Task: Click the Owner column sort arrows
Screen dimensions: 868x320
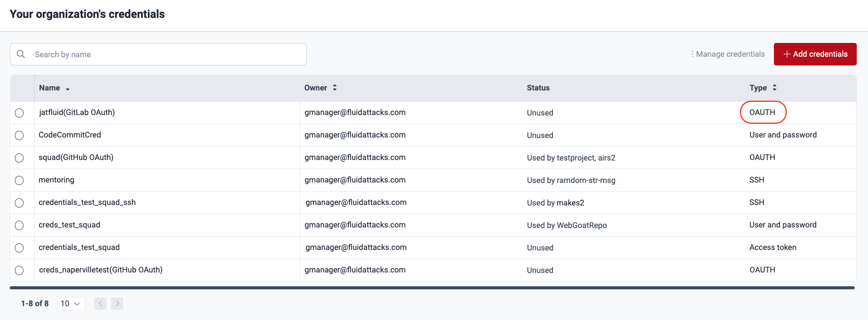Action: 335,88
